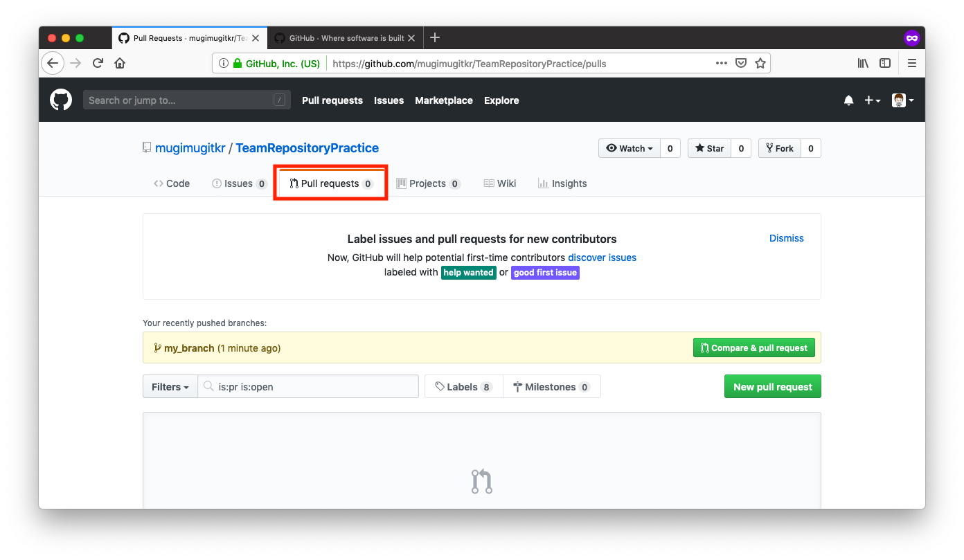Click the good first issue label
Viewport: 964px width, 560px height.
[546, 273]
